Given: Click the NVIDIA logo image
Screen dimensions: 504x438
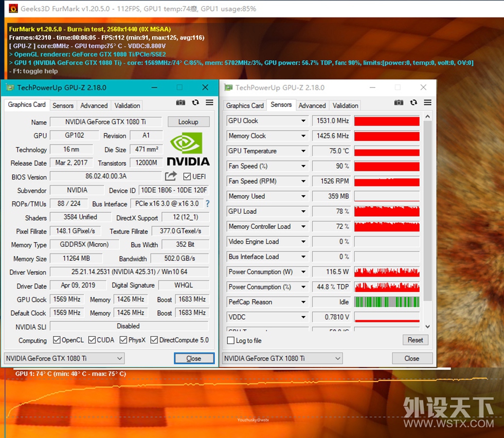Looking at the screenshot, I should 188,149.
